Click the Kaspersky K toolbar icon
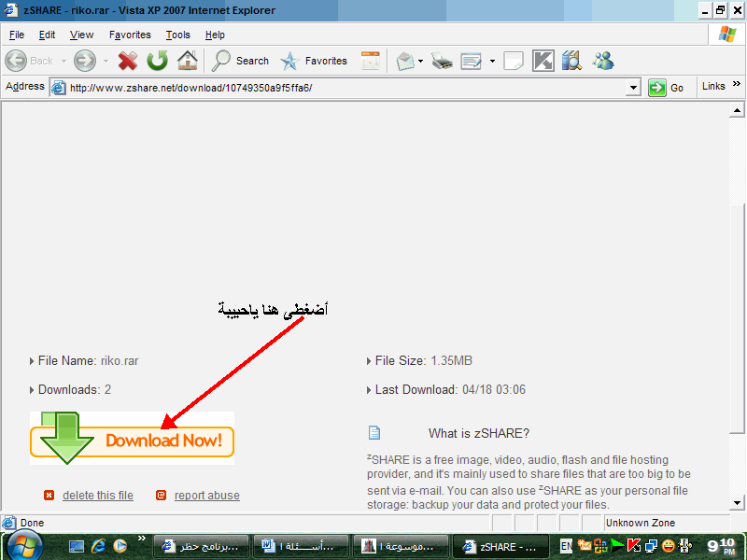Viewport: 747px width, 560px height. tap(543, 61)
